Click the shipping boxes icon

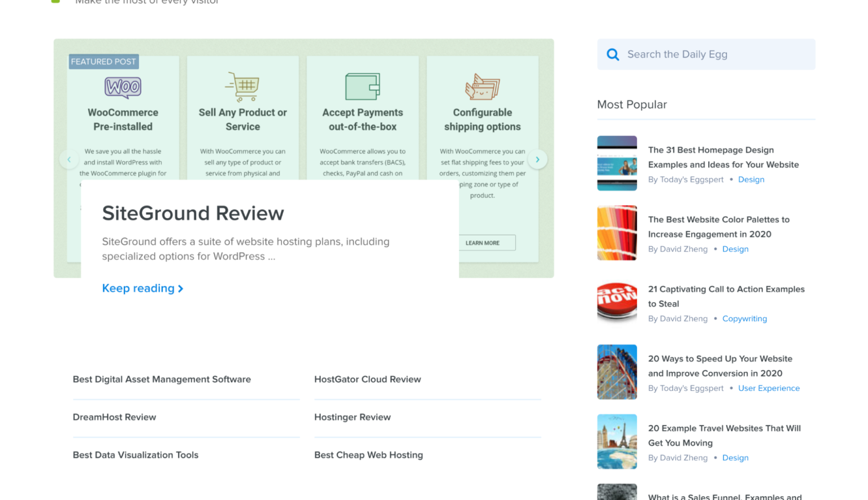click(482, 88)
